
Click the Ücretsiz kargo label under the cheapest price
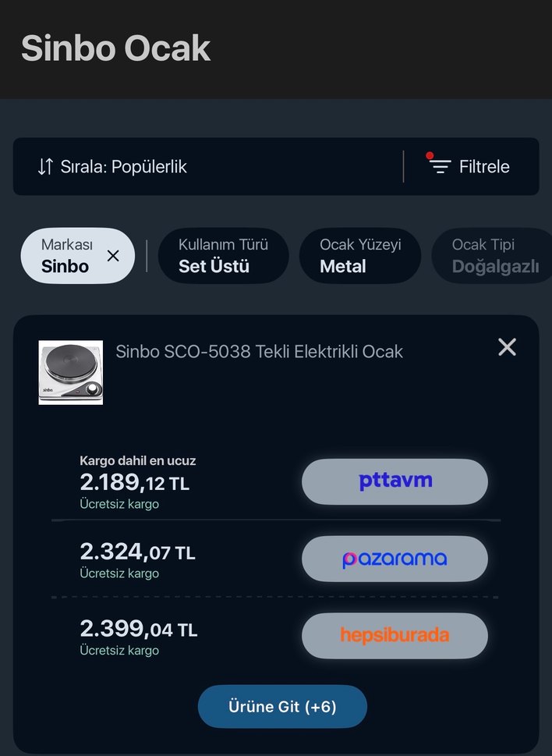tap(111, 506)
